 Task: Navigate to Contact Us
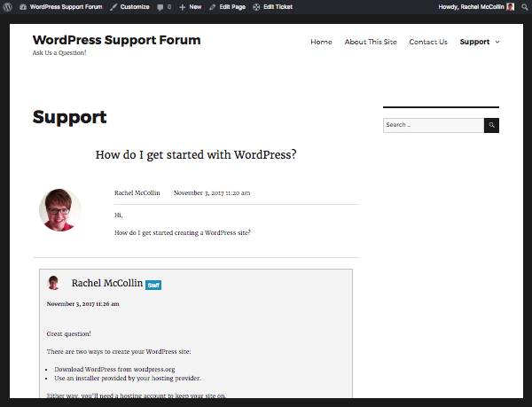click(x=428, y=42)
